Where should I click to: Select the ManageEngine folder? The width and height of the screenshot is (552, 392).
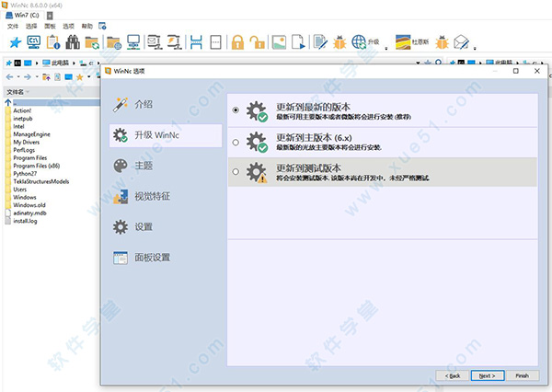click(x=31, y=134)
